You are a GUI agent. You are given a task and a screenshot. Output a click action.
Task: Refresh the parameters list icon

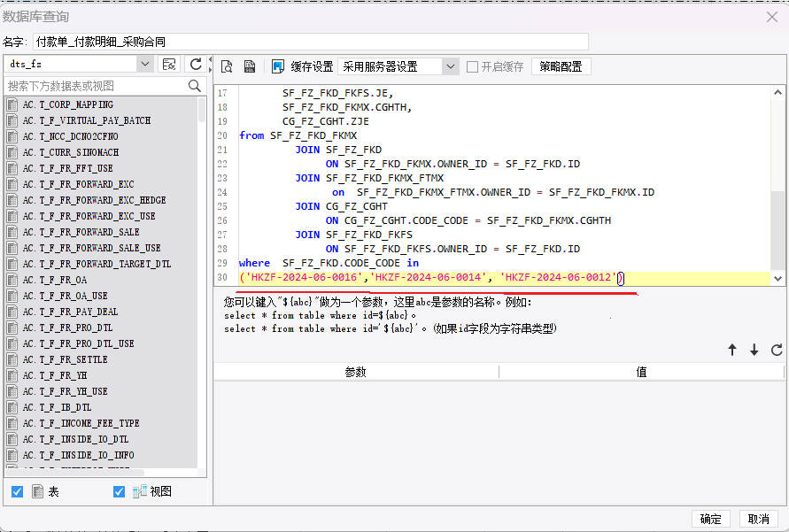pyautogui.click(x=777, y=350)
